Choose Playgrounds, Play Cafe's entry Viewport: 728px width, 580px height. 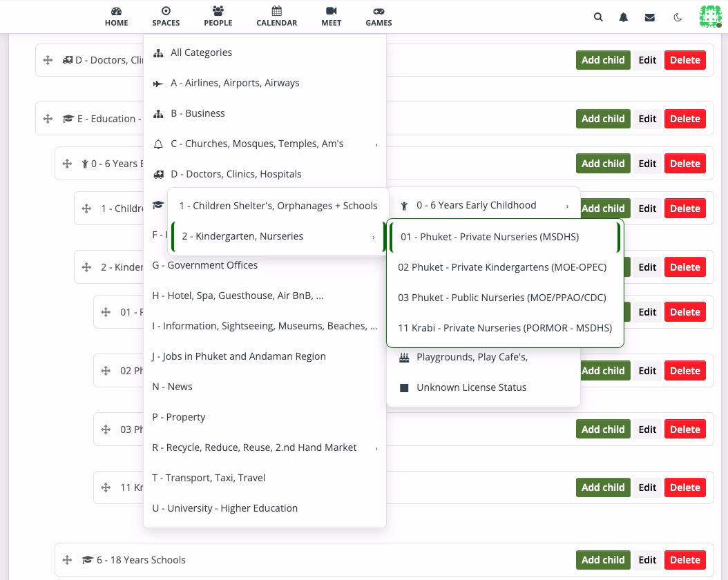coord(483,357)
